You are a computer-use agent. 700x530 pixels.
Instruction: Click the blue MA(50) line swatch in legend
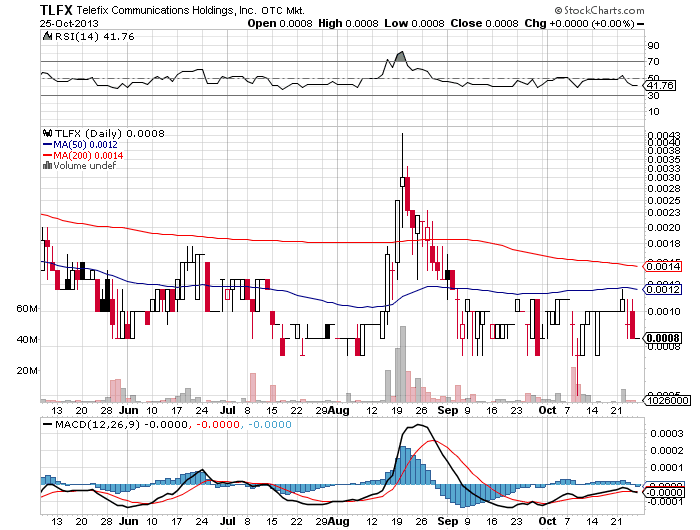[x=47, y=144]
